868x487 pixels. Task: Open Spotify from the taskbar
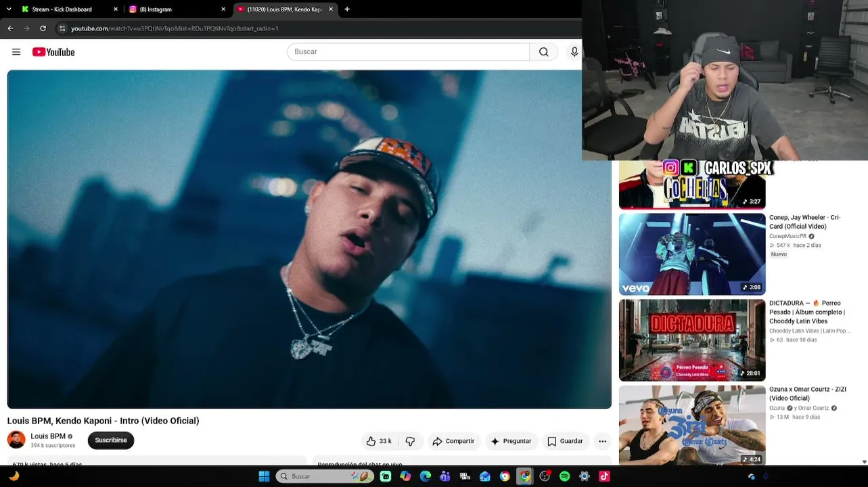[564, 476]
